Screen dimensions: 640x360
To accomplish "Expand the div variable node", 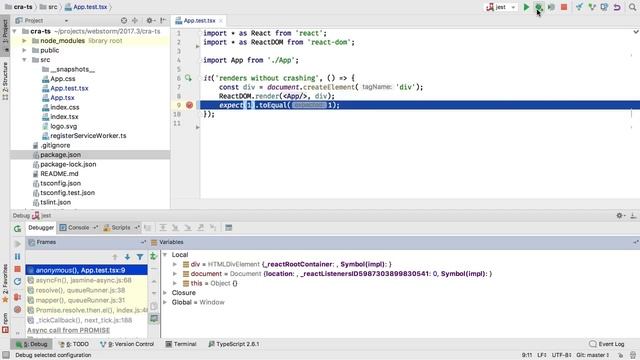I will tap(175, 264).
